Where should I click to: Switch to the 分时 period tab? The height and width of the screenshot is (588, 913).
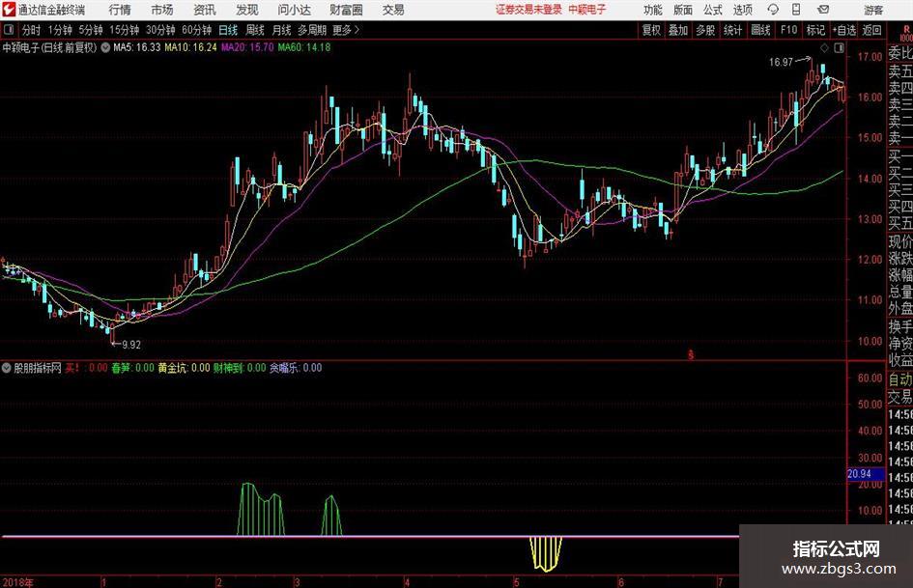coord(32,30)
